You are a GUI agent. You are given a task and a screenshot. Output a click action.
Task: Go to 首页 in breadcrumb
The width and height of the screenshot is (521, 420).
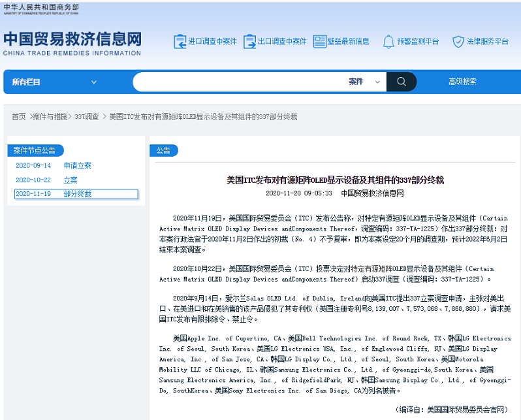click(18, 117)
